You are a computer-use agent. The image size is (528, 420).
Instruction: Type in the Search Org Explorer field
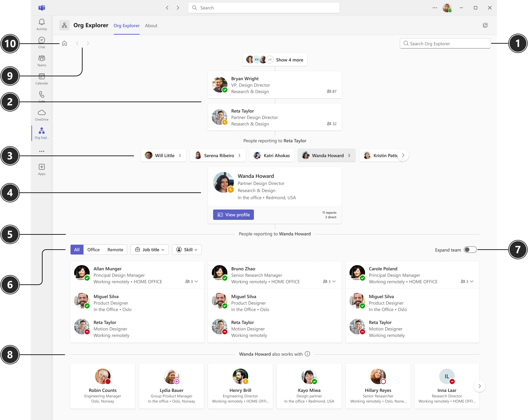click(x=445, y=43)
